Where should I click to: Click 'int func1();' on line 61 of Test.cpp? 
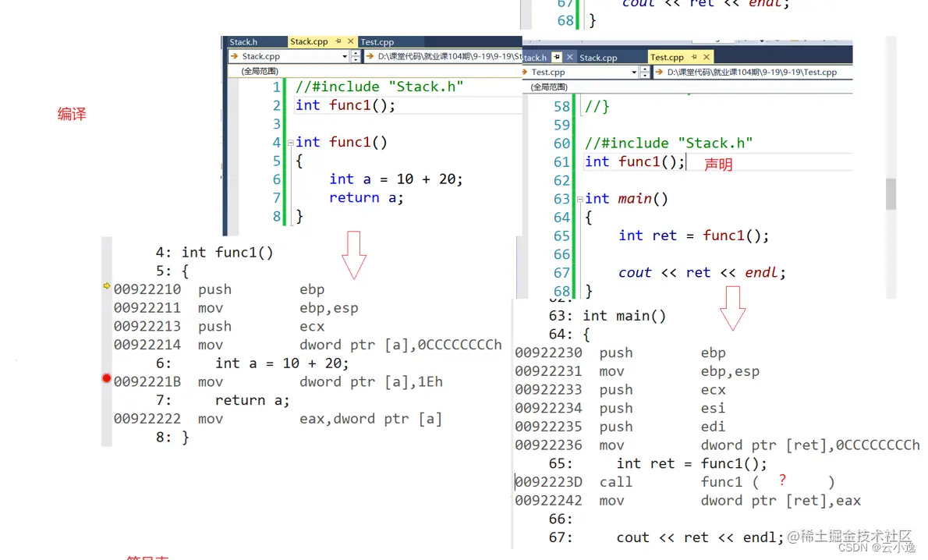[x=635, y=161]
